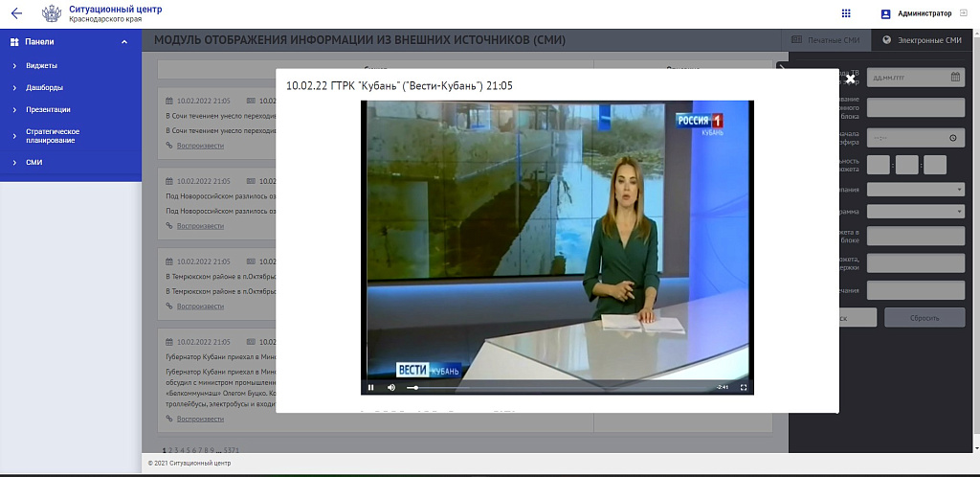Click the first Воспроизвести link
Screen dimensions: 980x477
(x=200, y=146)
